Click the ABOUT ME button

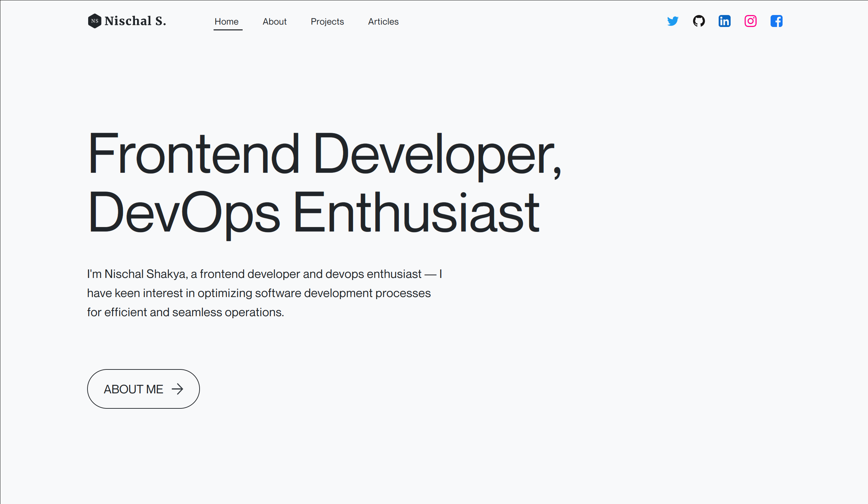143,389
